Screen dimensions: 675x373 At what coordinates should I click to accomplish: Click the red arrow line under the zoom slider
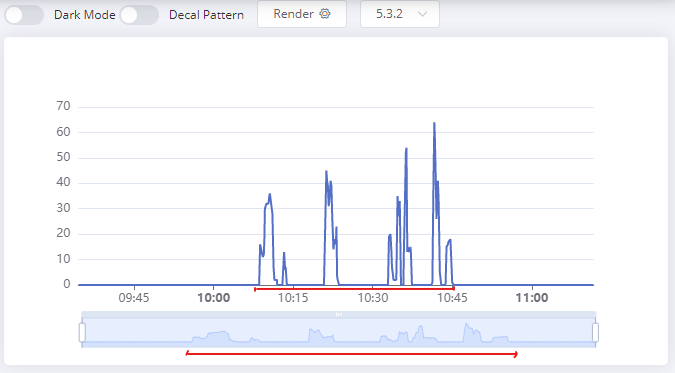point(351,354)
